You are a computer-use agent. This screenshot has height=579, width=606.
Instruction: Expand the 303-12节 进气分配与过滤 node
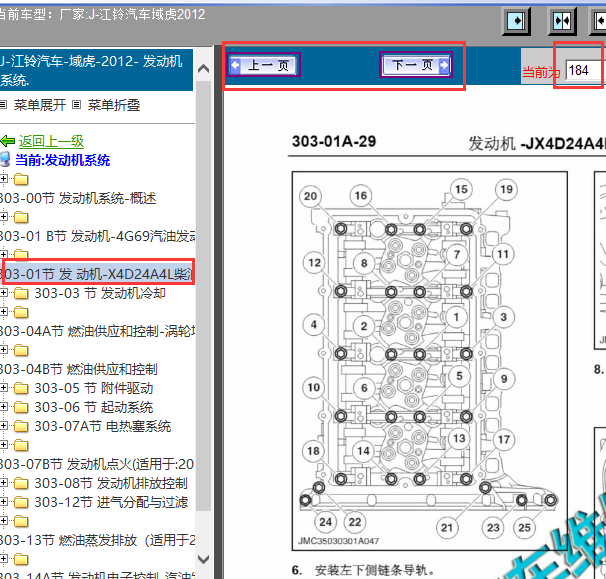(x=3, y=502)
